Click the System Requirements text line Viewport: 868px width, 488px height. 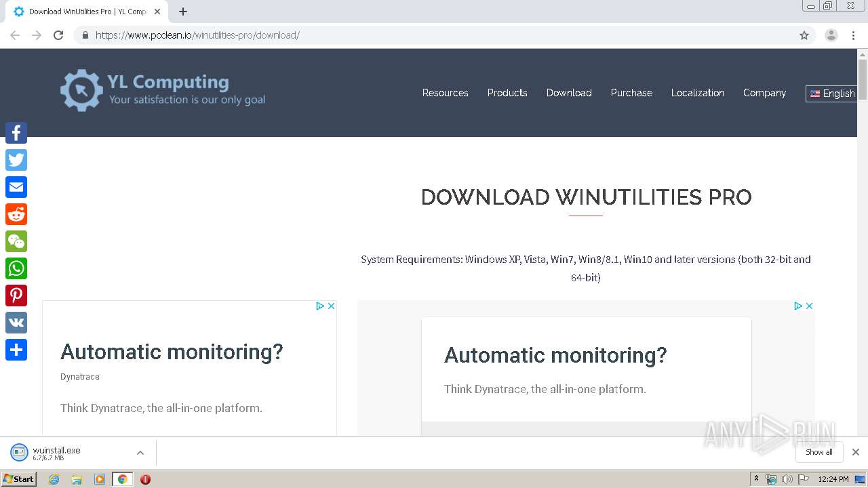click(586, 268)
